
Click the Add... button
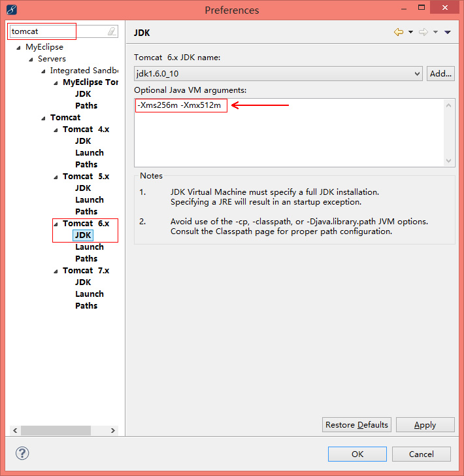point(440,73)
